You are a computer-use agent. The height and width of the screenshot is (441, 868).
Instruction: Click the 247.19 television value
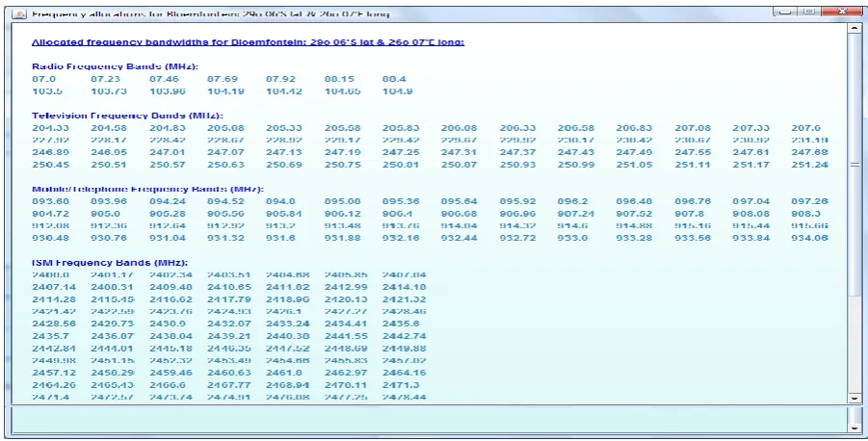pyautogui.click(x=343, y=152)
